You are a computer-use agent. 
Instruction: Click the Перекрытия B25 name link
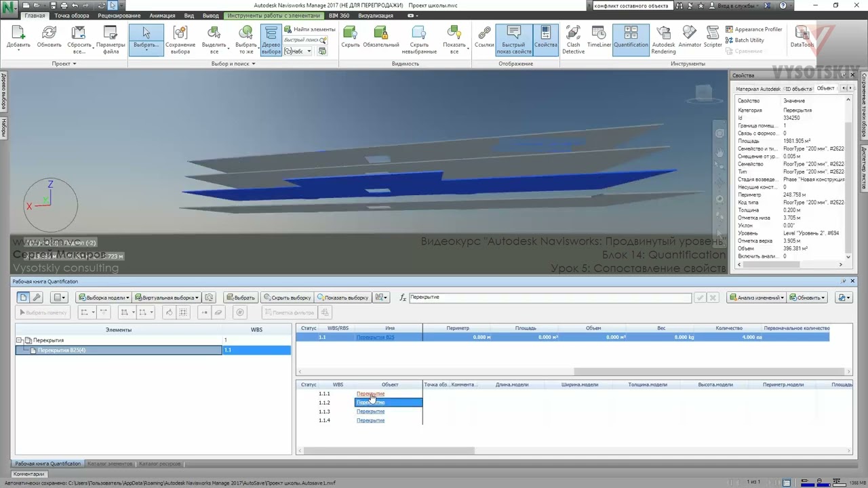coord(375,337)
